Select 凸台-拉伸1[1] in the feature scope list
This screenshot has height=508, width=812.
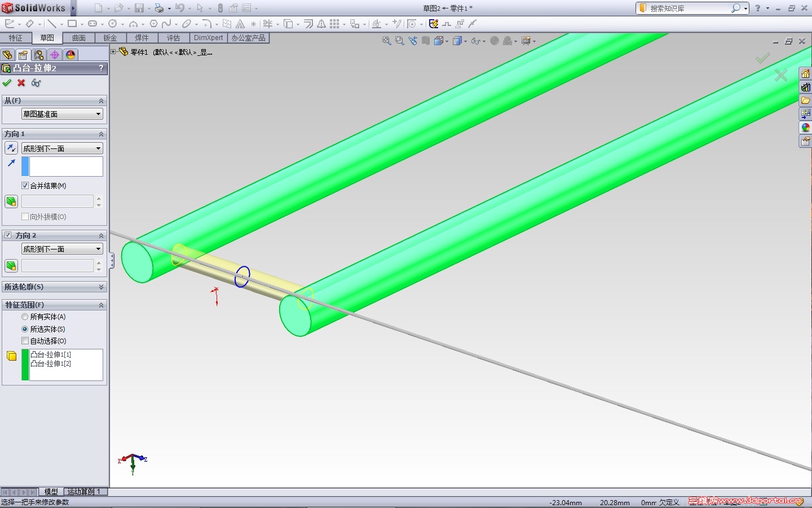point(51,354)
